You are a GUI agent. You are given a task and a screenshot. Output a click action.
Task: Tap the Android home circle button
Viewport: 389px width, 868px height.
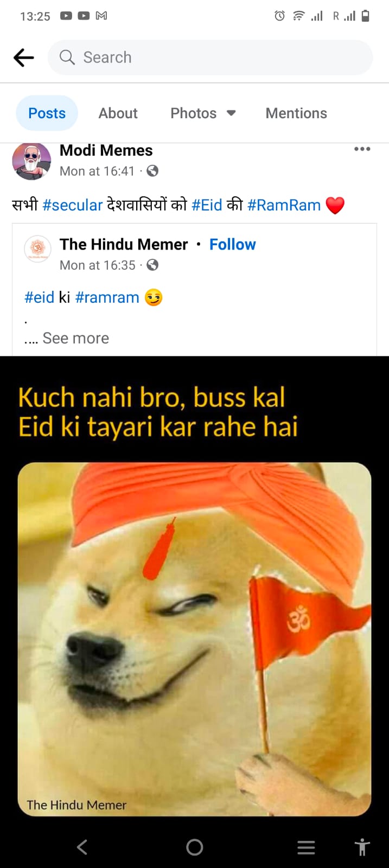click(x=194, y=847)
